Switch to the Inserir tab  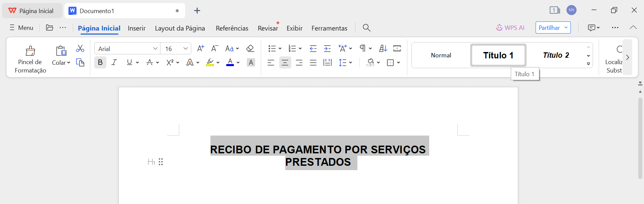pos(137,28)
